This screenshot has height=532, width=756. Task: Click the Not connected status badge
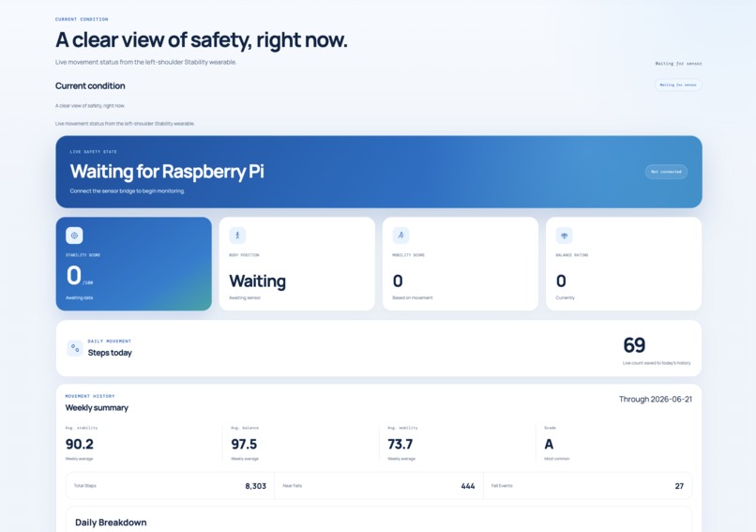point(666,172)
